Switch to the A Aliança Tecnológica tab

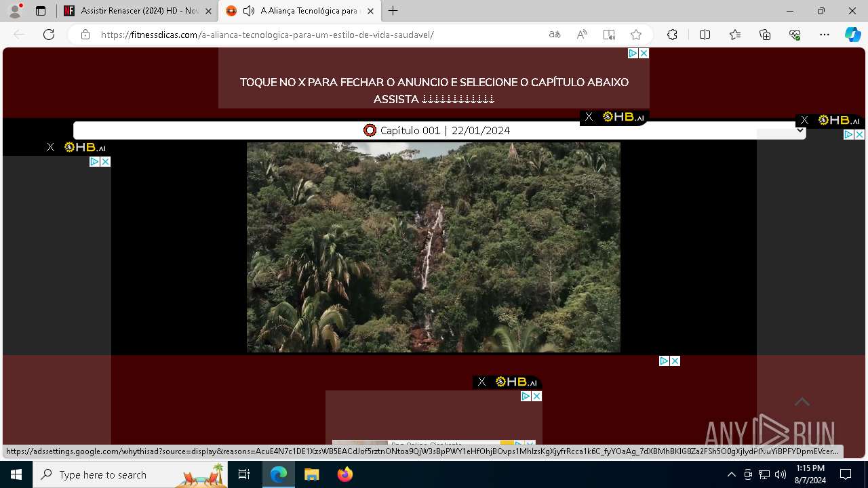tap(300, 11)
